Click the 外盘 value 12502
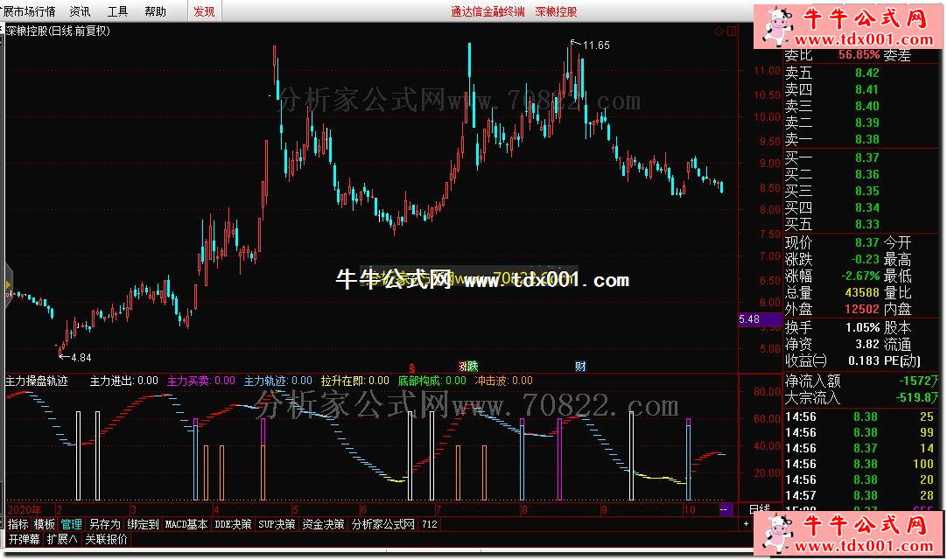 862,309
